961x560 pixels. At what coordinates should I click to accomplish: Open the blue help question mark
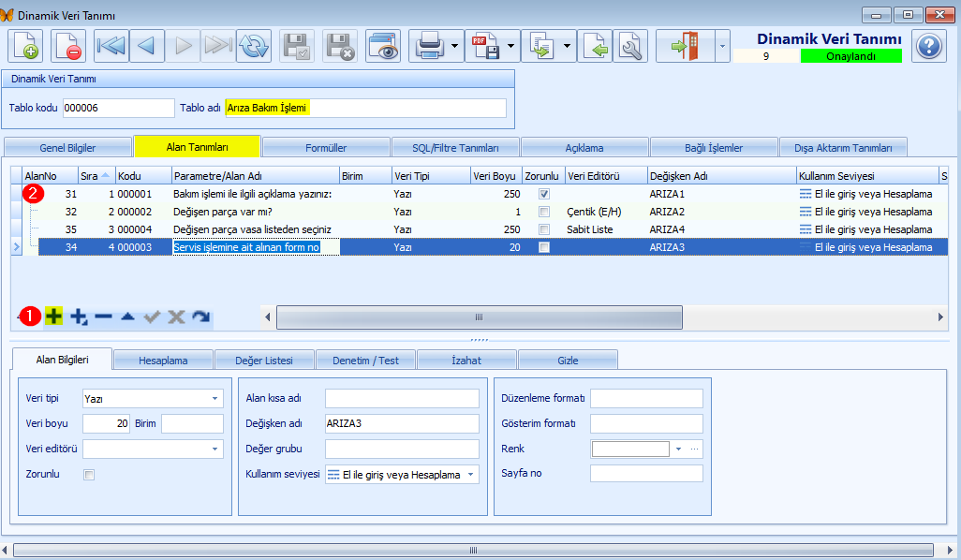(x=929, y=46)
